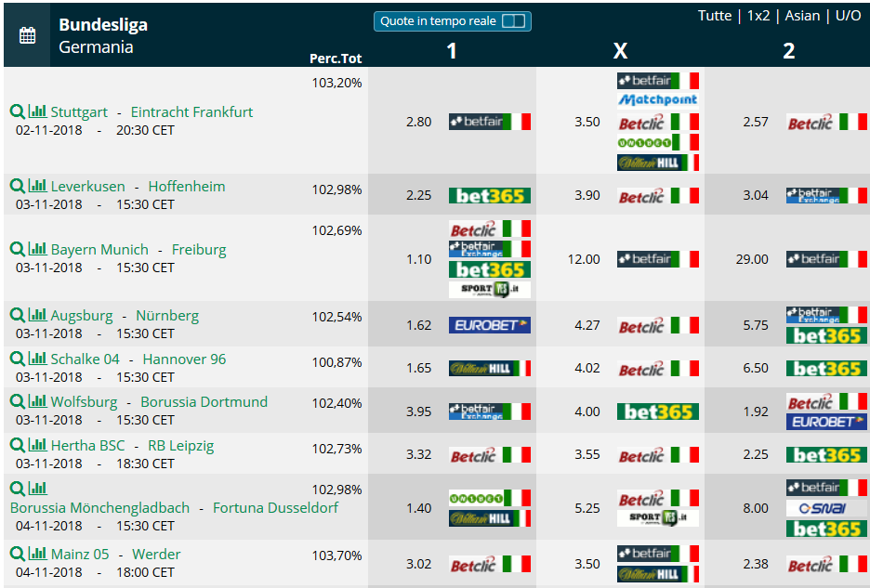Open the Werder team link

156,555
